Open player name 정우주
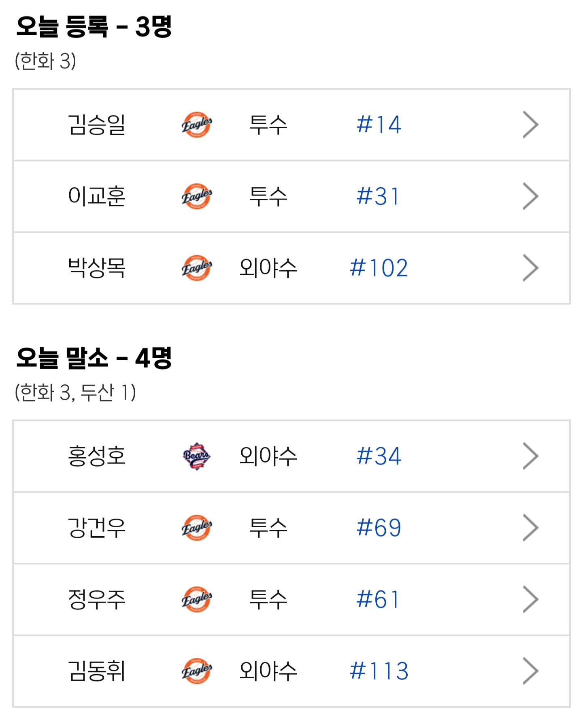 97,599
